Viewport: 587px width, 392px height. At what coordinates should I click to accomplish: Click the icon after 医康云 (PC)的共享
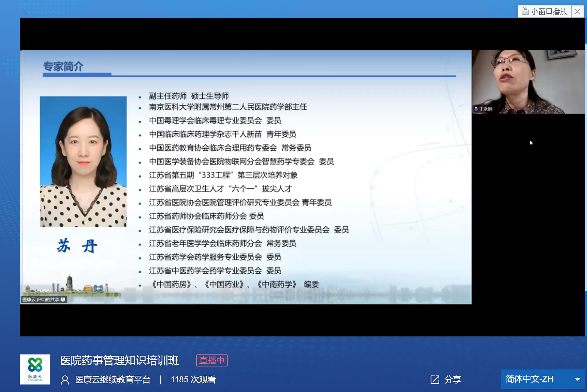tap(63, 299)
